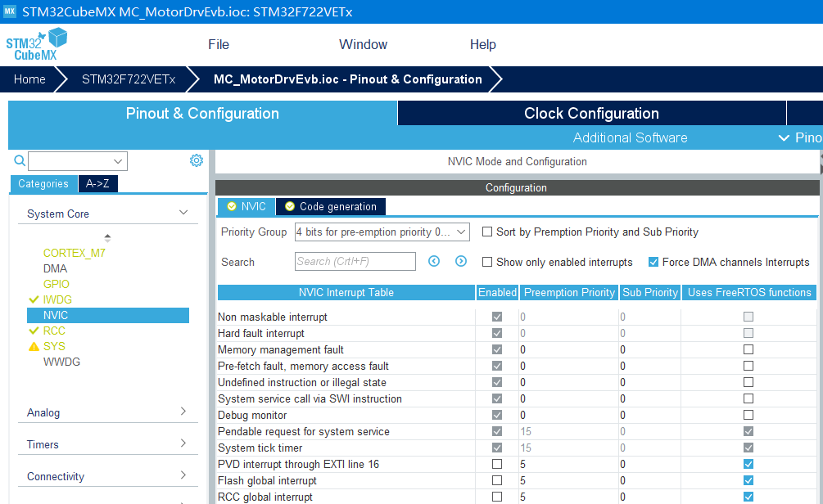Select CORTEX_M7 in System Core
The image size is (823, 504).
pos(74,253)
